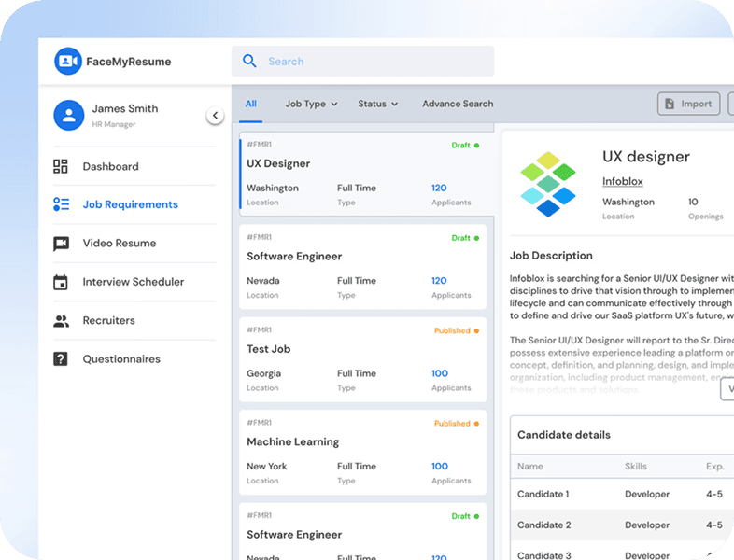
Task: Click the Import button
Action: click(688, 104)
